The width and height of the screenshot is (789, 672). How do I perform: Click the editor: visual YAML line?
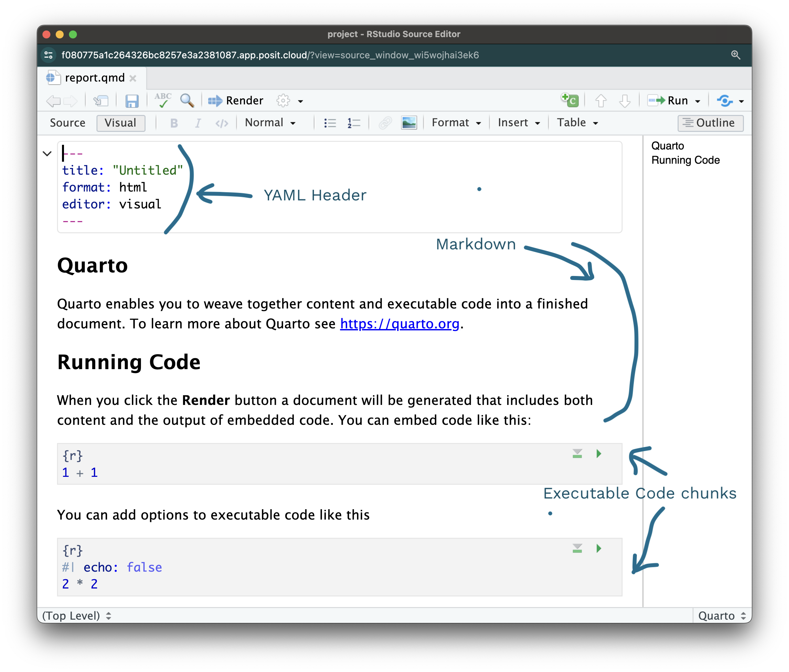[x=112, y=204]
